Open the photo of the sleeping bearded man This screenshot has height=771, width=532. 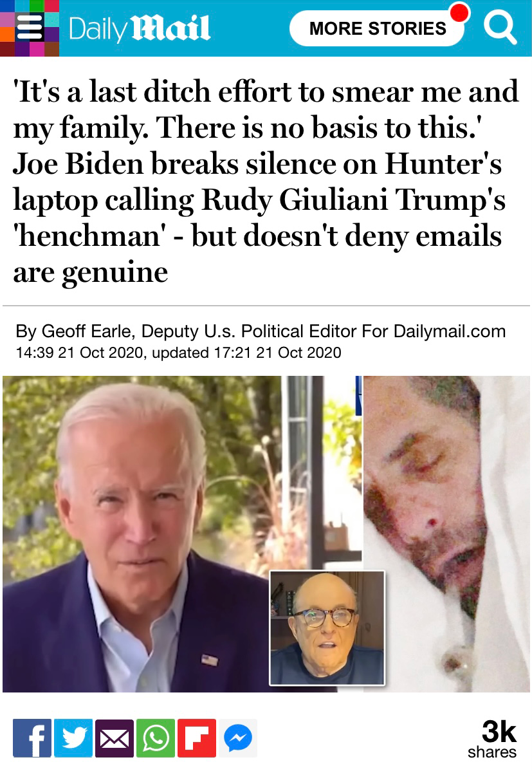coord(446,534)
